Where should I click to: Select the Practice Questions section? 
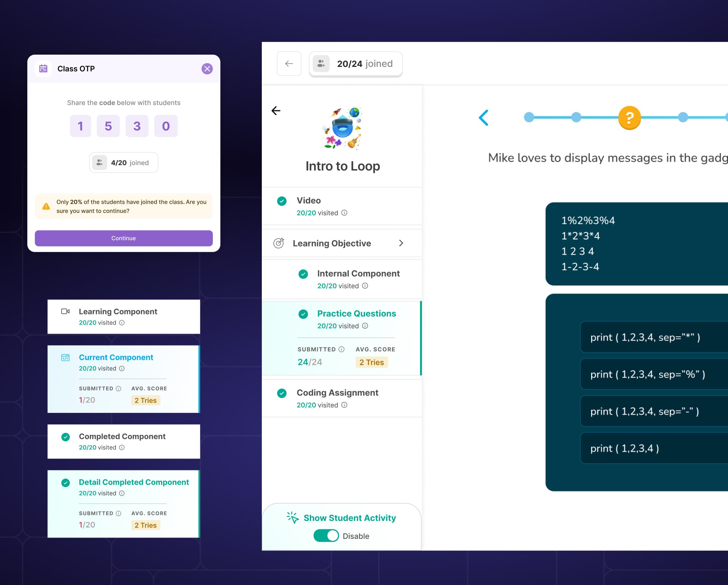[356, 314]
